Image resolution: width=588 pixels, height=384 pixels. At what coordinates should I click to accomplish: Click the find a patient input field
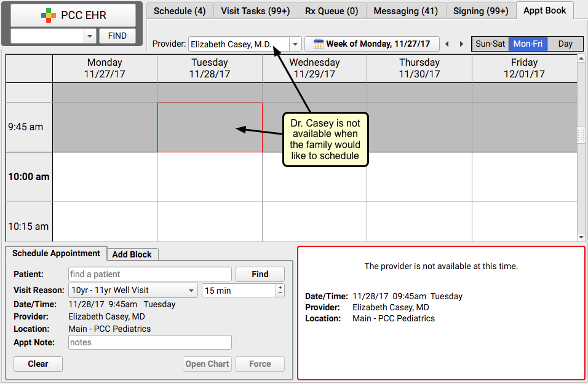150,274
